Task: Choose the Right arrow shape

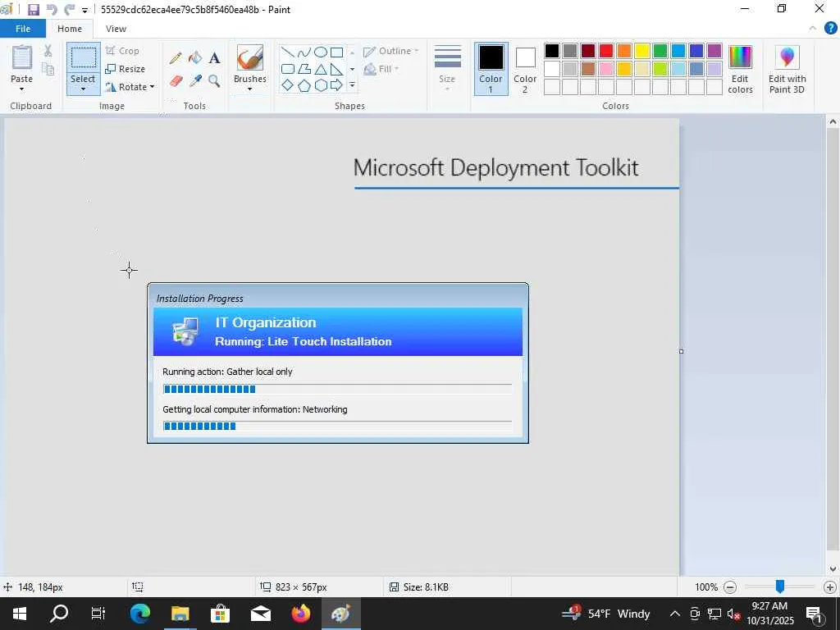Action: 336,84
